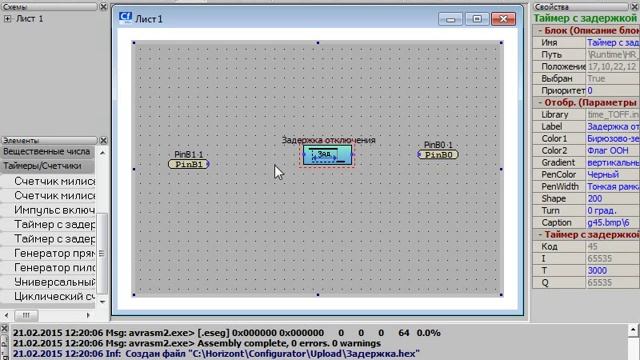The width and height of the screenshot is (640, 360).
Task: Close the Свойства panel
Action: [635, 7]
